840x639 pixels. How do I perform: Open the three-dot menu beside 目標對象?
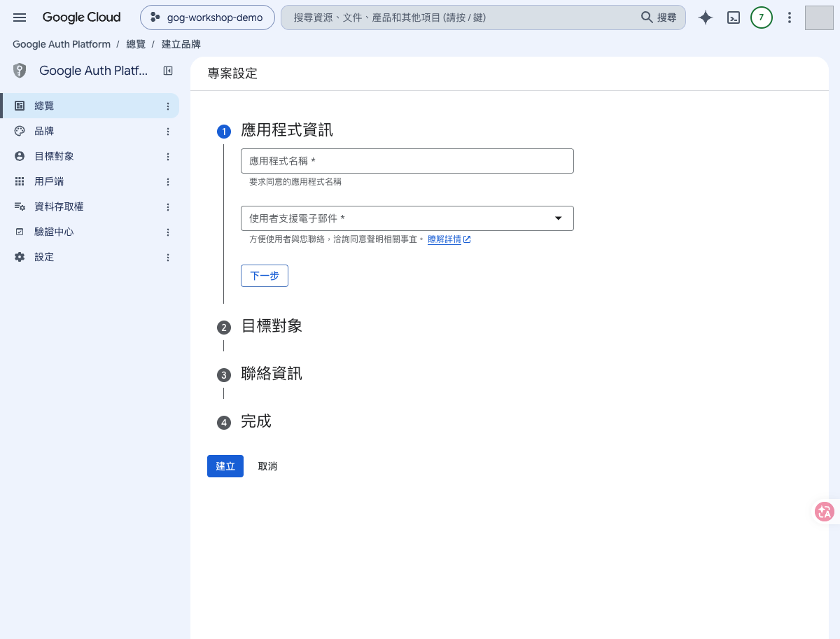[x=168, y=157]
